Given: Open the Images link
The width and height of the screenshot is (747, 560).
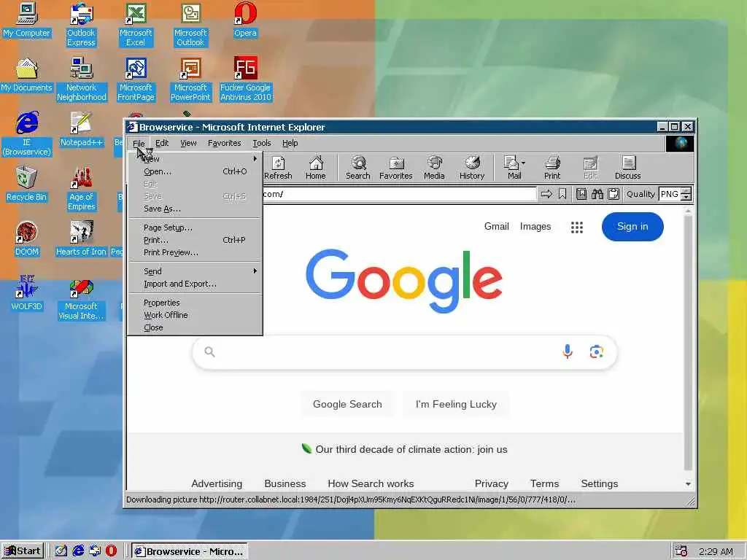Looking at the screenshot, I should pos(535,227).
